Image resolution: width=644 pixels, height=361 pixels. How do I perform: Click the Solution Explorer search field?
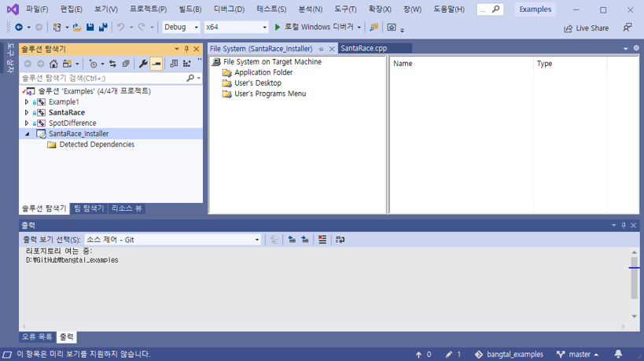coord(102,79)
